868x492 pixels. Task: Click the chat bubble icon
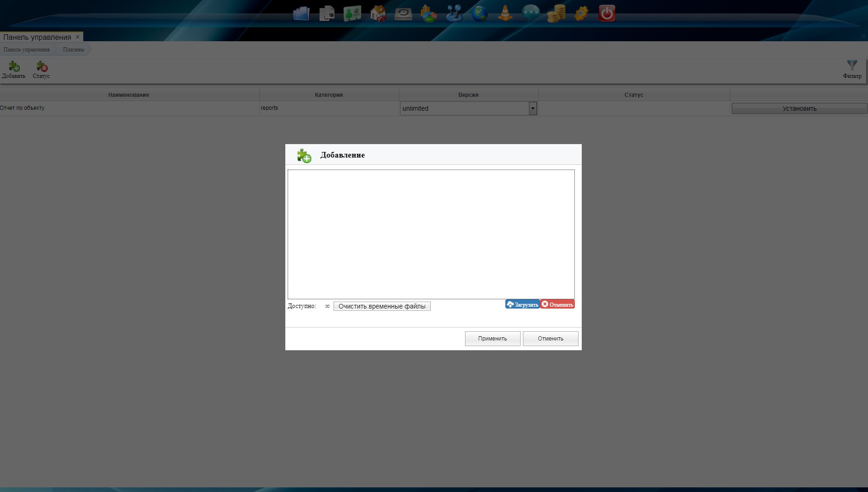pyautogui.click(x=530, y=13)
